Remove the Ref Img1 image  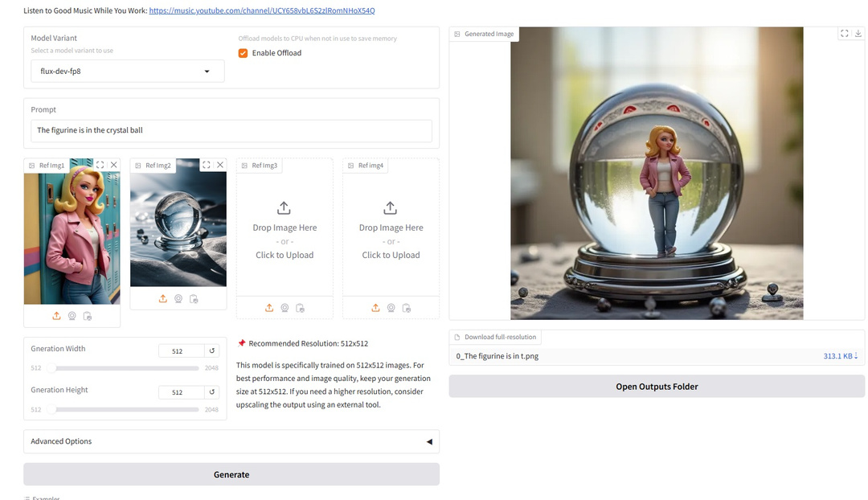[x=113, y=165]
